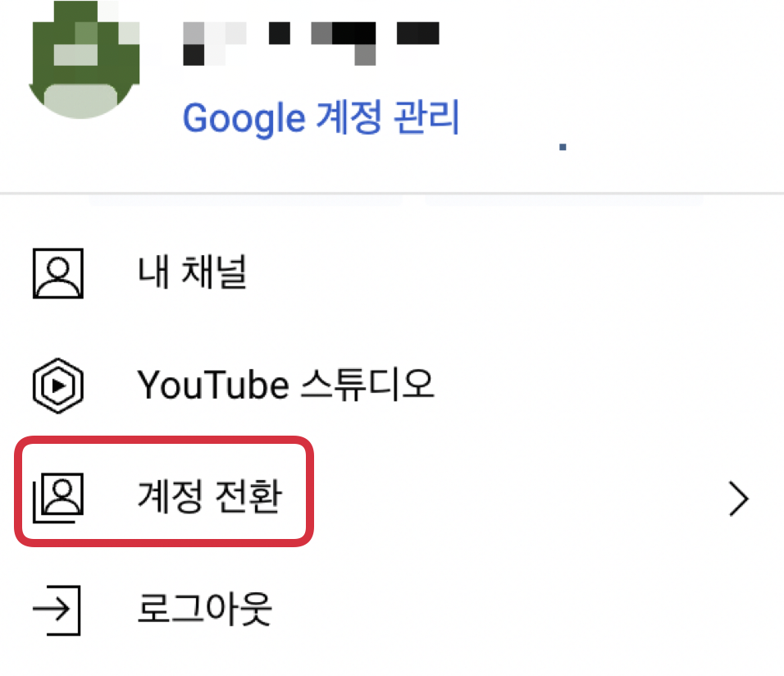Image resolution: width=784 pixels, height=676 pixels.
Task: Expand account switching with the right chevron
Action: click(x=739, y=498)
